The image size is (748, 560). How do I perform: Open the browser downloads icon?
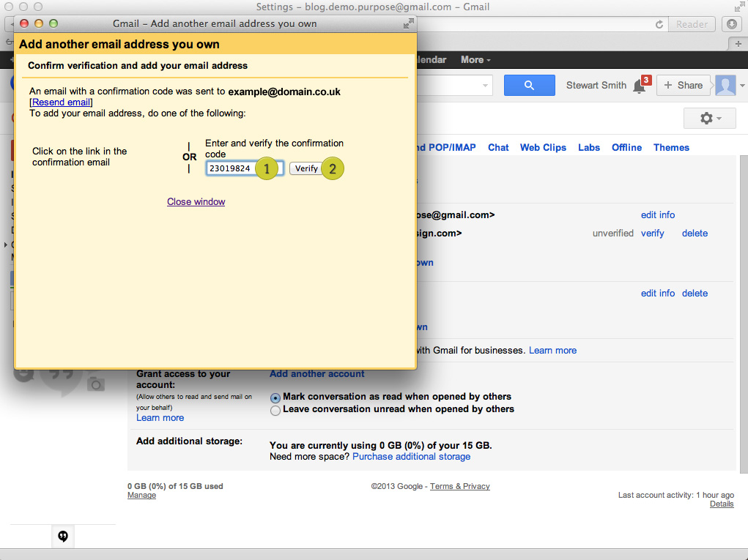[x=732, y=24]
